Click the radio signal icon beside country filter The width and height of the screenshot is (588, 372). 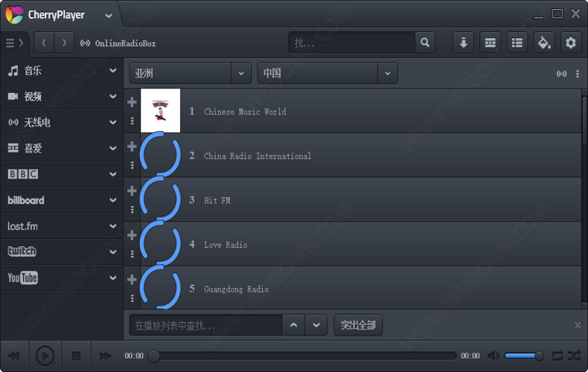[x=561, y=74]
